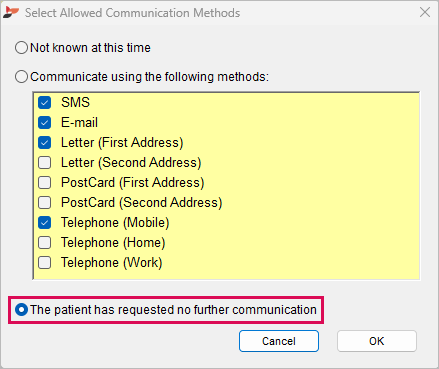439x369 pixels.
Task: Check the PostCard (Second Address) box
Action: (45, 203)
